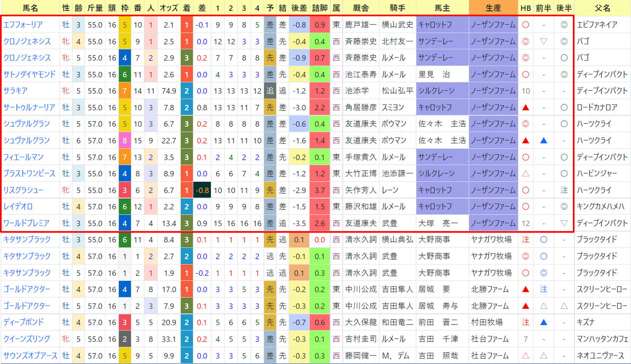Screen dimensions: 631x364
Task: Click the green double circle 後半 icon for サトノダイヤモンド
Action: [x=564, y=74]
